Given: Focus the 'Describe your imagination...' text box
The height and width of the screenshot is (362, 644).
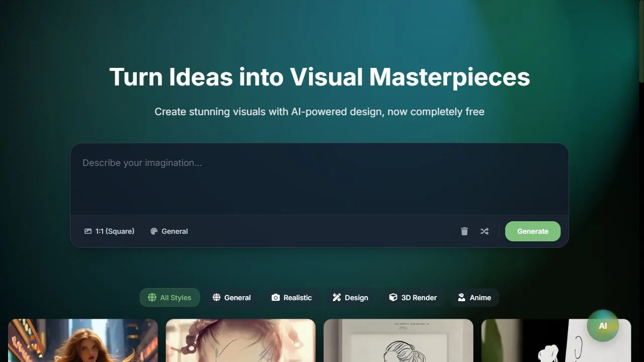Looking at the screenshot, I should point(319,179).
